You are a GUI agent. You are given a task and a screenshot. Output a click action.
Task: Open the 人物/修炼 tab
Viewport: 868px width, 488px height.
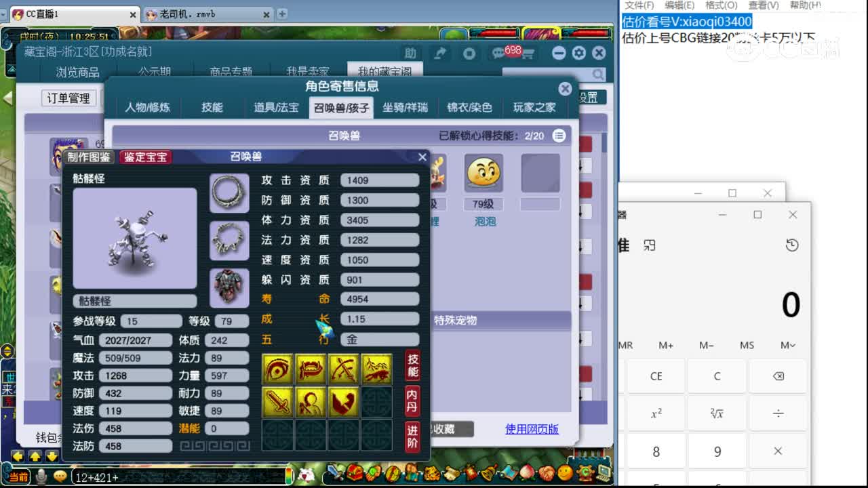click(x=147, y=107)
